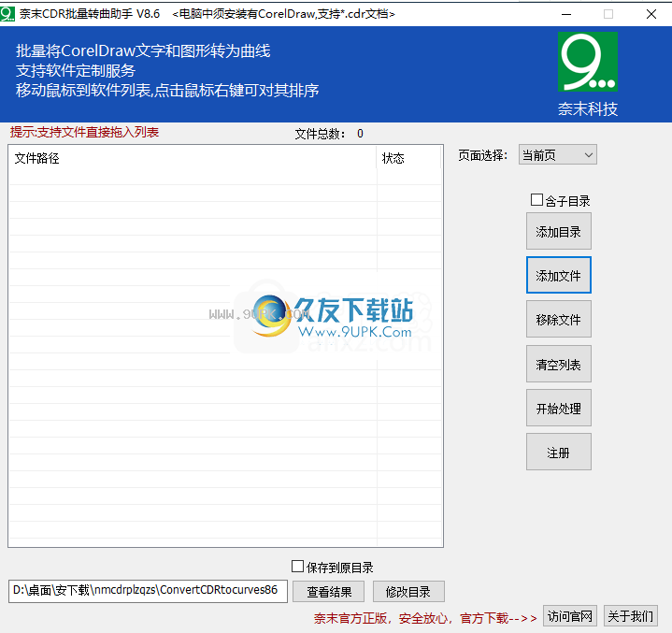Open 访问官网 official website

click(x=570, y=617)
